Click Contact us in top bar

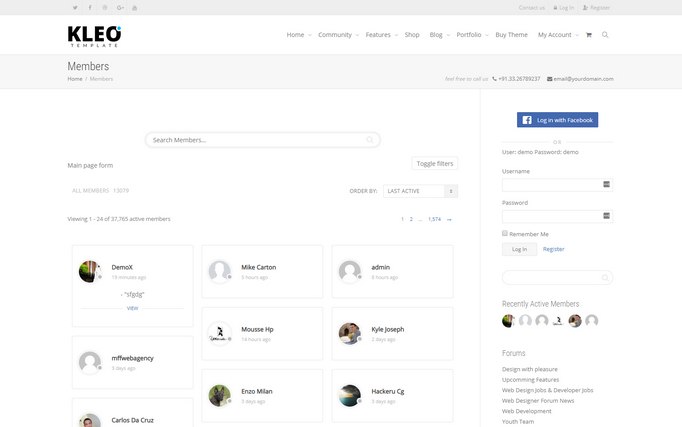532,7
